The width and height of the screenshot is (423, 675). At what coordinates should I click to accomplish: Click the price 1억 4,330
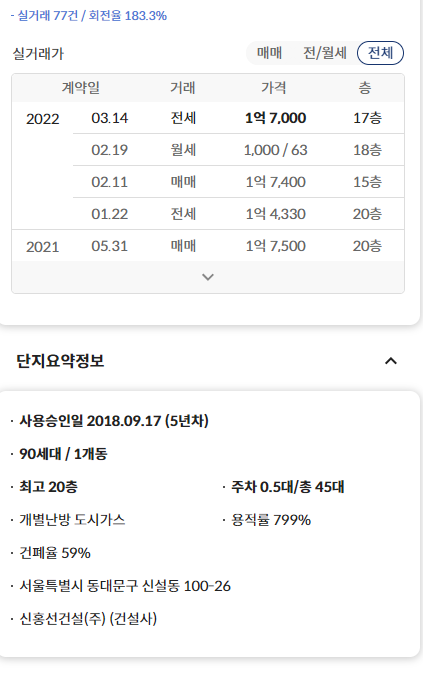275,214
